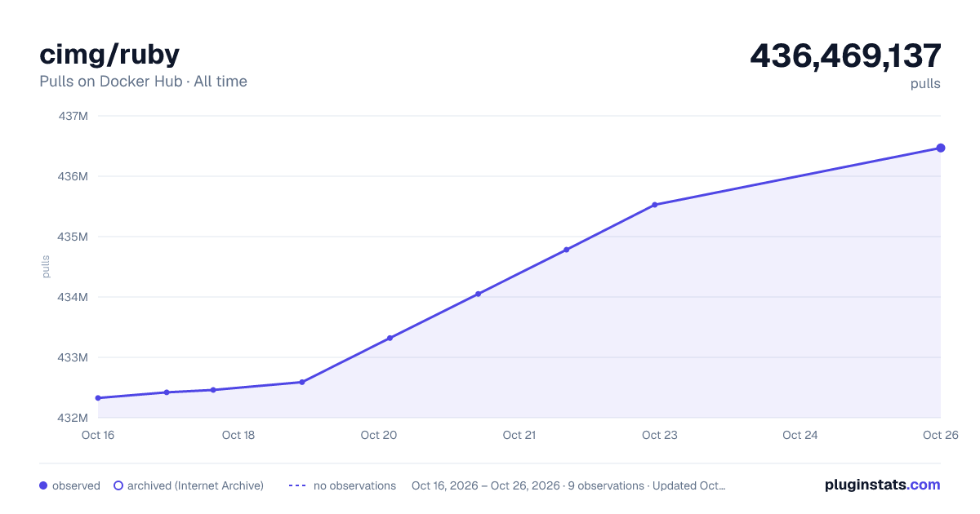Image resolution: width=980 pixels, height=514 pixels.
Task: Click the date range and observations footer text
Action: point(568,485)
